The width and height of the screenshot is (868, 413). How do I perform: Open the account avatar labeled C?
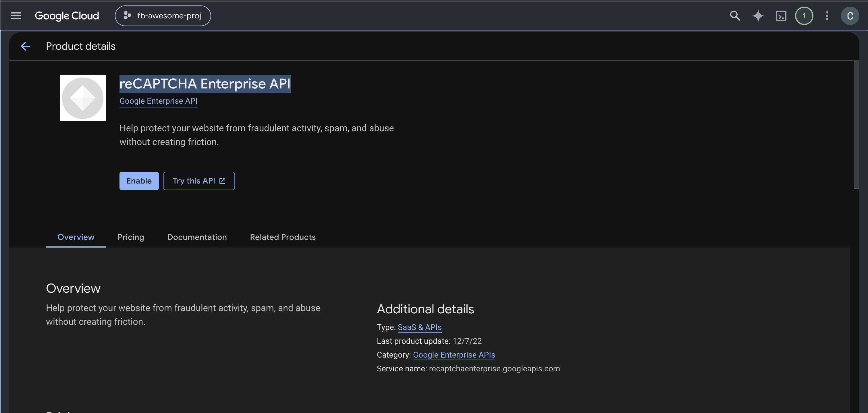(x=850, y=16)
